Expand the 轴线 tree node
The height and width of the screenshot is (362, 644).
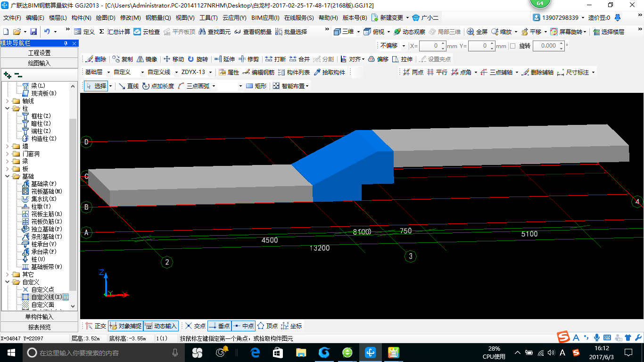coord(7,101)
